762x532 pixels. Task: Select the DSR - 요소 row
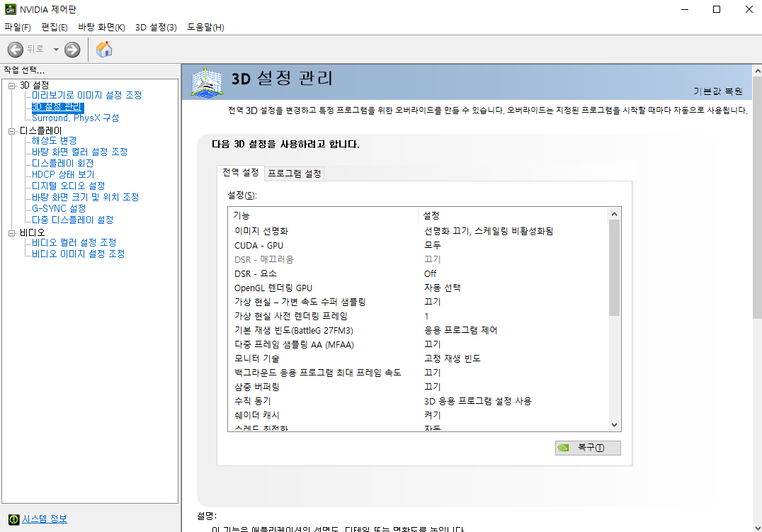coord(417,273)
